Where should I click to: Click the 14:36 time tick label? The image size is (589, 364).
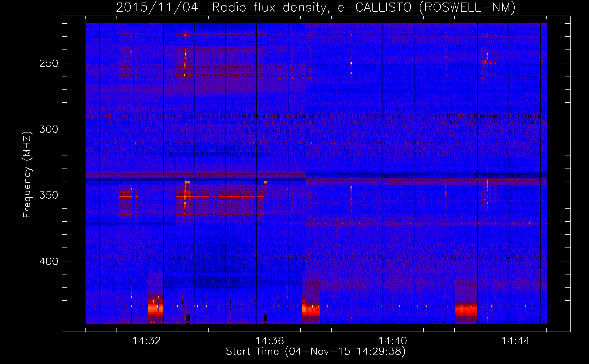(x=270, y=341)
